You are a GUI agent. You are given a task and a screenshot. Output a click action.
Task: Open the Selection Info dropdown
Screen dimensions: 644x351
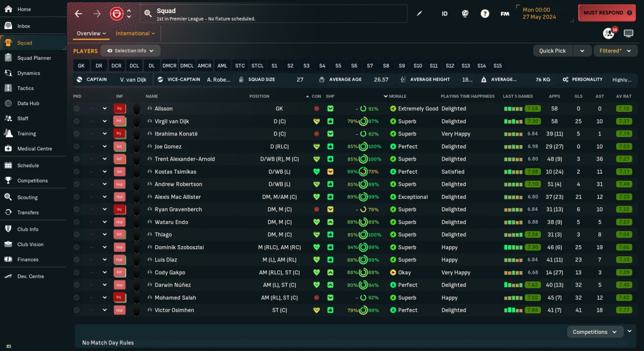130,51
